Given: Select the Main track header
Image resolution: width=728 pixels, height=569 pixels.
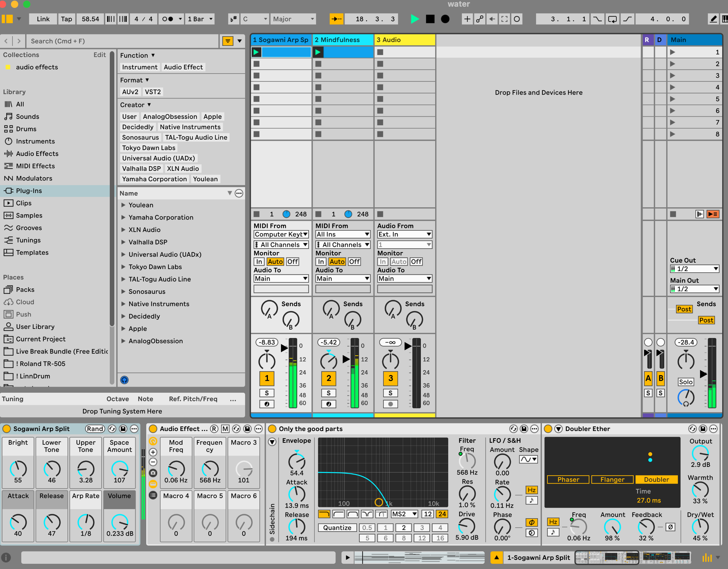Looking at the screenshot, I should coord(694,40).
